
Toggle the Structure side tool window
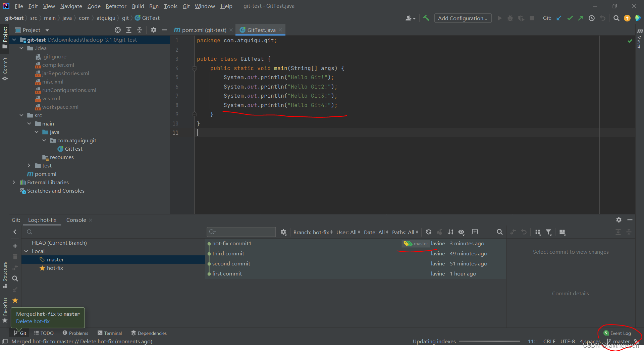tap(5, 275)
